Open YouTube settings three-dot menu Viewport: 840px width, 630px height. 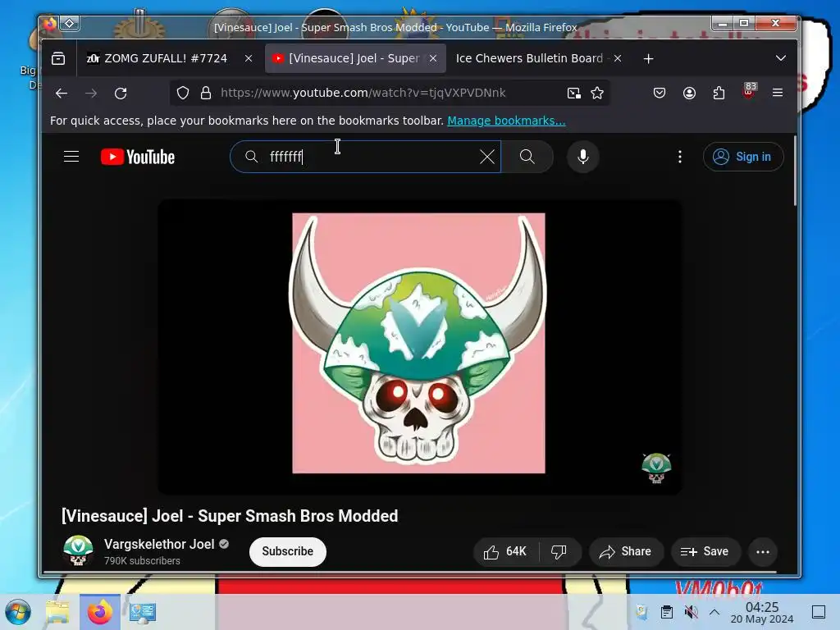click(680, 157)
